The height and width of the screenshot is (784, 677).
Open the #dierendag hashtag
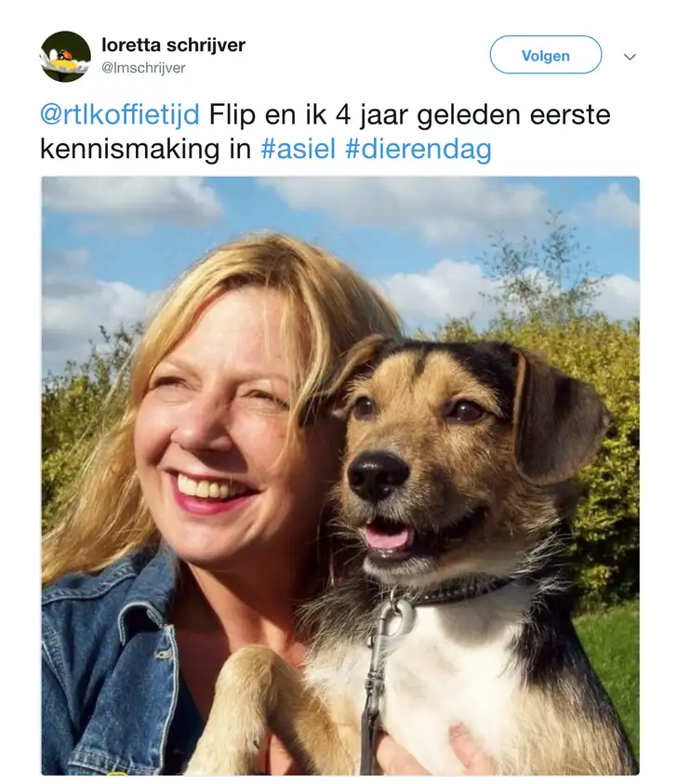coord(418,150)
